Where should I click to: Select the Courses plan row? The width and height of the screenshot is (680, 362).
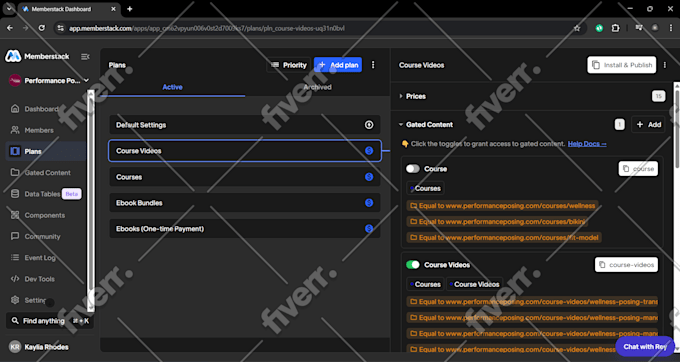coord(245,177)
